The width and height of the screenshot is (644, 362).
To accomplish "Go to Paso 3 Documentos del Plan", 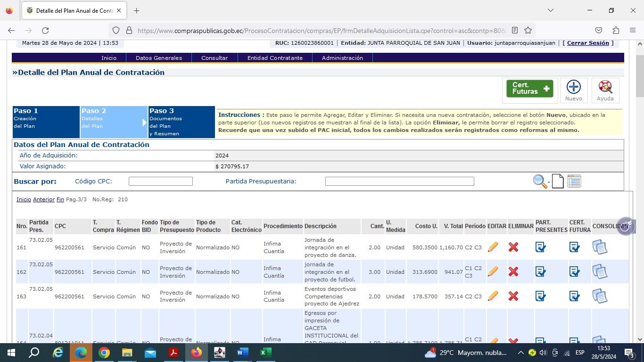I will (x=181, y=122).
